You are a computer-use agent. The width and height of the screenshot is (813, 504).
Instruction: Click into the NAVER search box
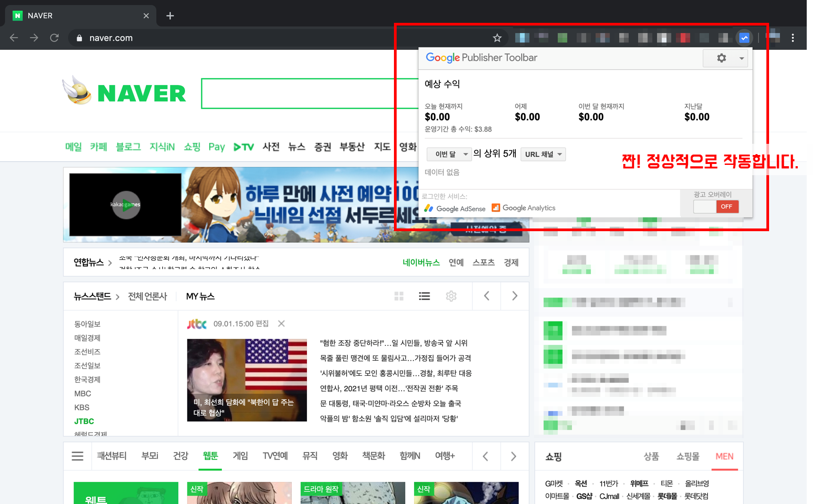(309, 93)
